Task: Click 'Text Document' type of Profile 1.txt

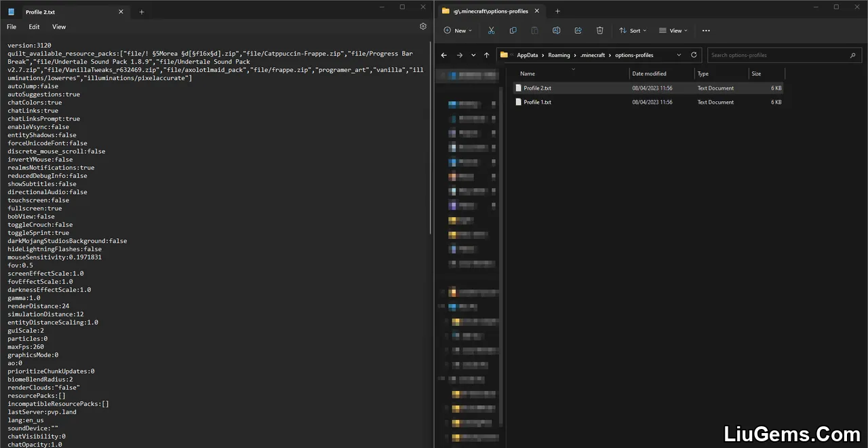Action: pos(715,102)
